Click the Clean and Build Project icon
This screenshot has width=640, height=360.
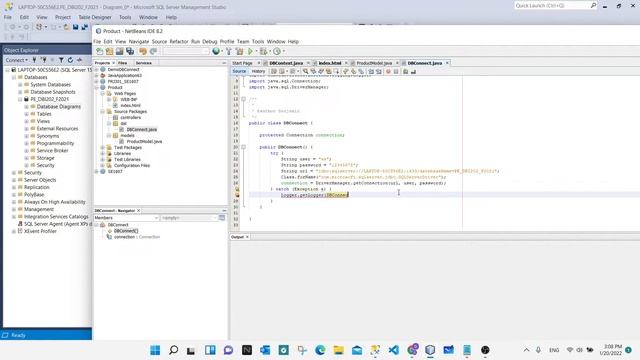[x=239, y=51]
